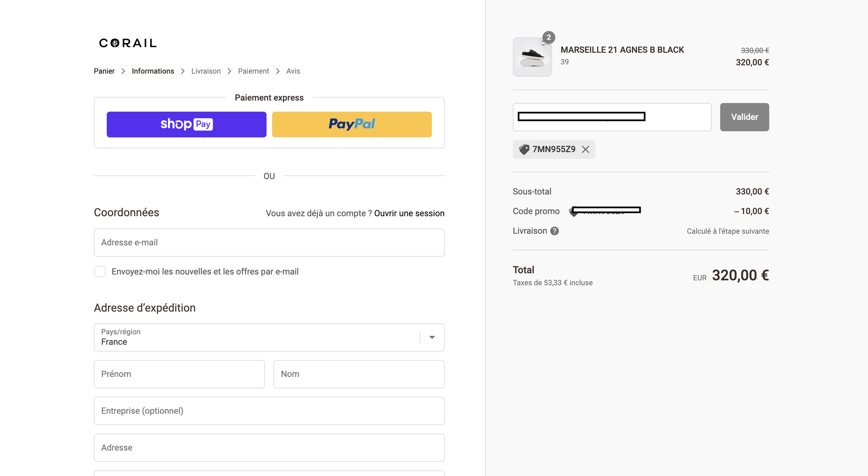868x476 pixels.
Task: Open the Pays/région France dropdown
Action: point(269,337)
